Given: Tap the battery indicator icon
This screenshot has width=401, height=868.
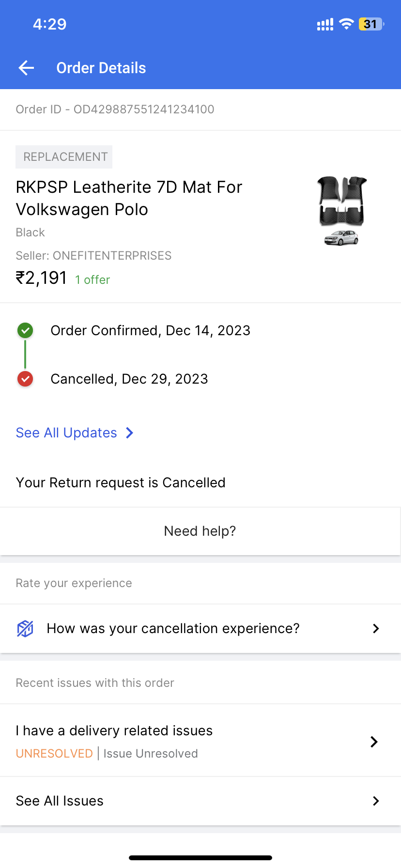Looking at the screenshot, I should (x=370, y=24).
